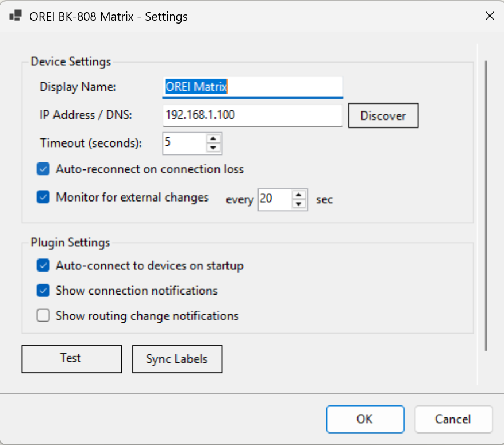504x445 pixels.
Task: Enable Show routing change notifications
Action: click(x=43, y=316)
